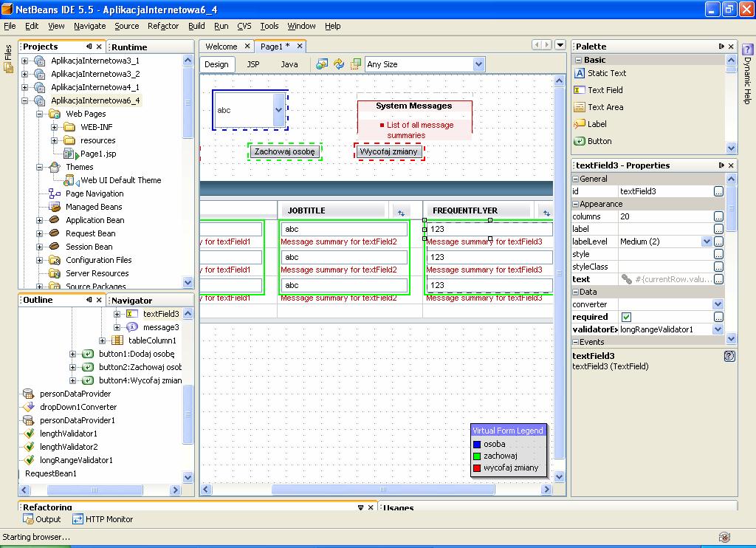Open the validatorExpression dropdown arrow
This screenshot has height=548, width=756.
718,329
